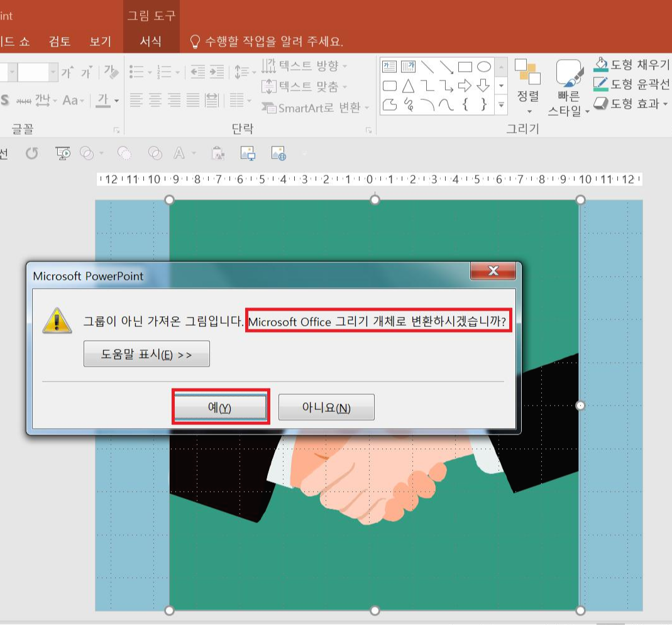Select the right brace shape
Image resolution: width=672 pixels, height=625 pixels.
pos(484,104)
